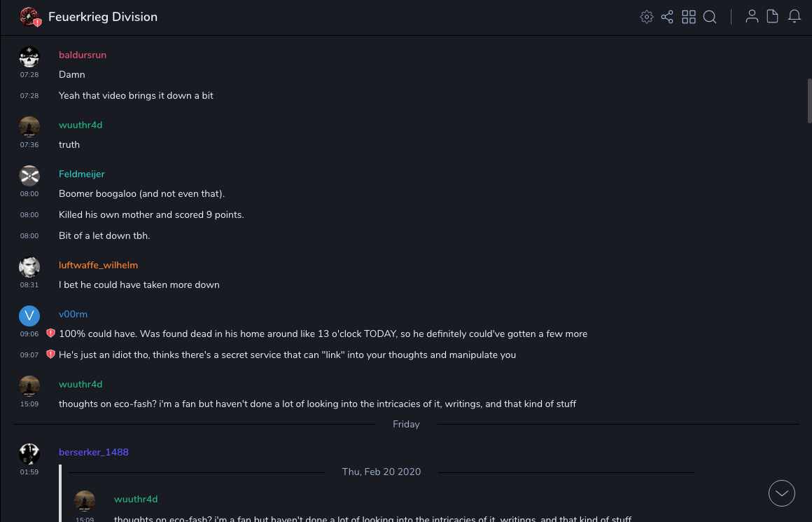Open the grid view icon
This screenshot has width=812, height=522.
pos(689,17)
